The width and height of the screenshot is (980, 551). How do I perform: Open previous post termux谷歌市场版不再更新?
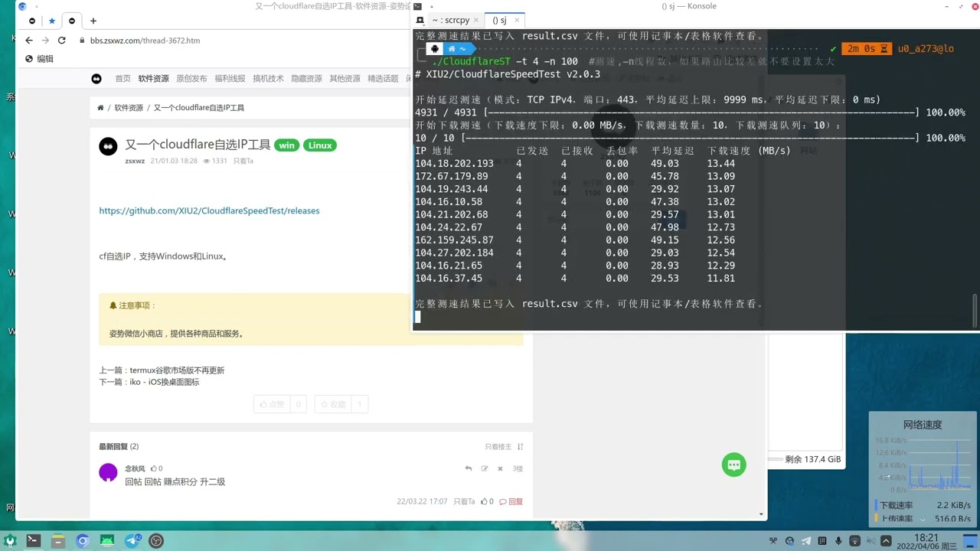177,370
